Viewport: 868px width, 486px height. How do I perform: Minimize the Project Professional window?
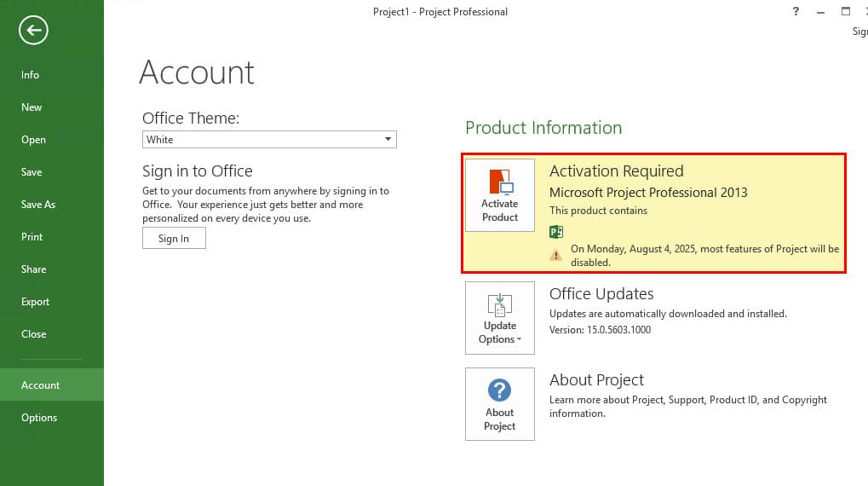coord(820,11)
